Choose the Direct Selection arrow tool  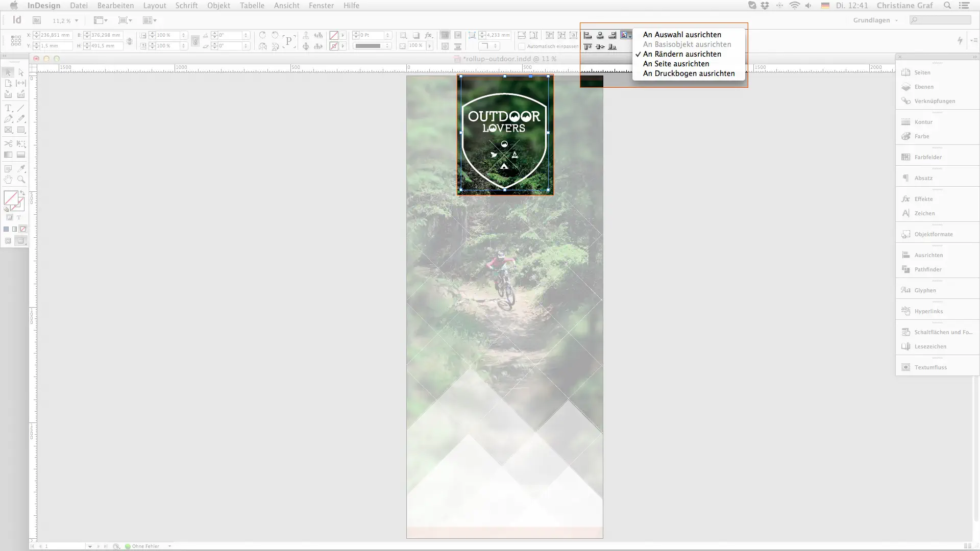[x=21, y=72]
